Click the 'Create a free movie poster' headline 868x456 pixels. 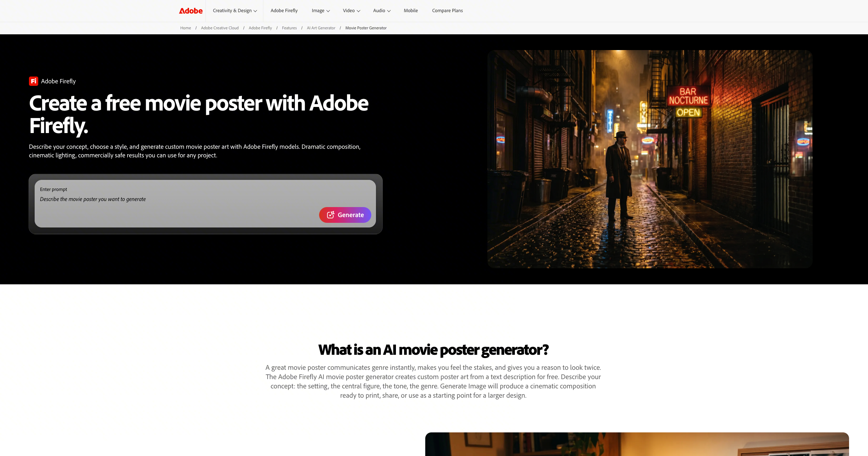click(x=199, y=114)
